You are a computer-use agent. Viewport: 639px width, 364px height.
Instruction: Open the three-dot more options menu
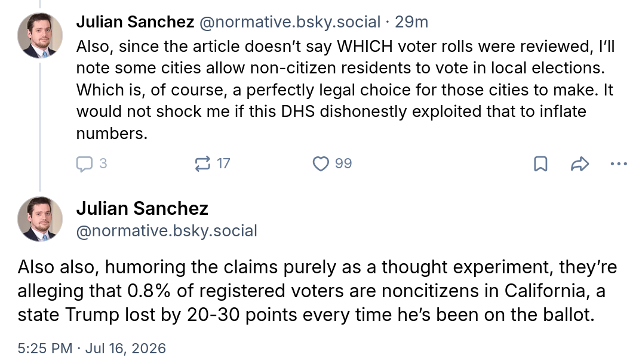pos(619,164)
